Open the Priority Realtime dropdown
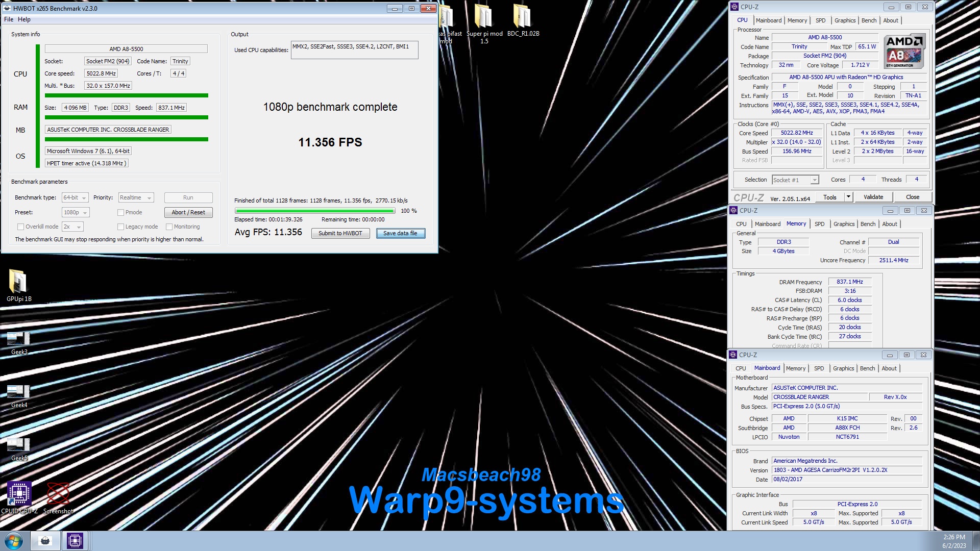980x551 pixels. [136, 198]
